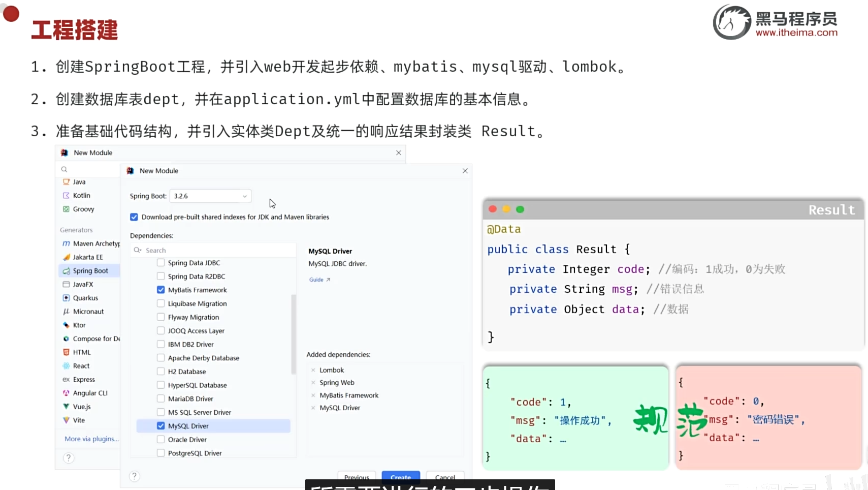
Task: Check the PostgreSQL Driver dependency
Action: tap(160, 453)
